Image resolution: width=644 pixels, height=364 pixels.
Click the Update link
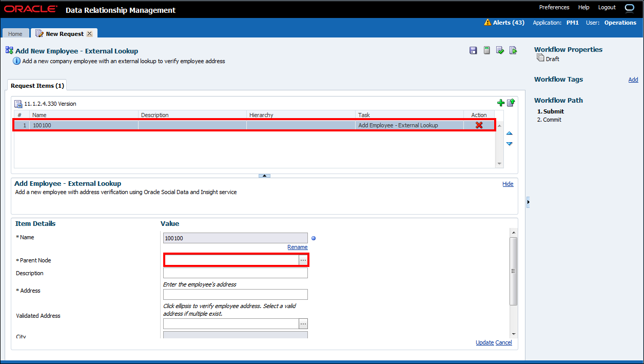[484, 343]
